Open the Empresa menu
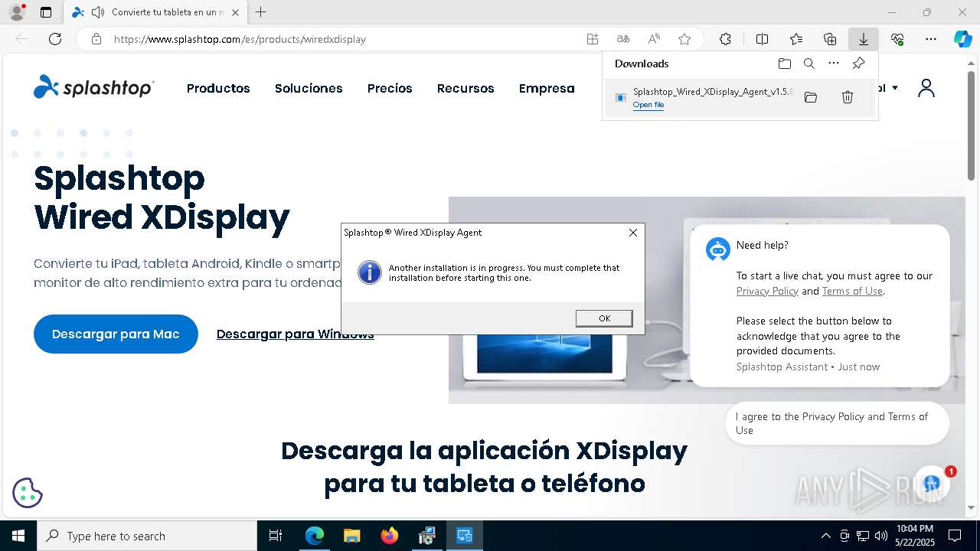Image resolution: width=980 pixels, height=551 pixels. (x=547, y=88)
